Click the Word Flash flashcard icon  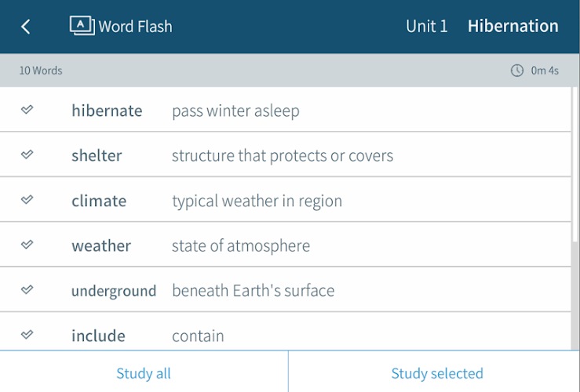[x=82, y=25]
